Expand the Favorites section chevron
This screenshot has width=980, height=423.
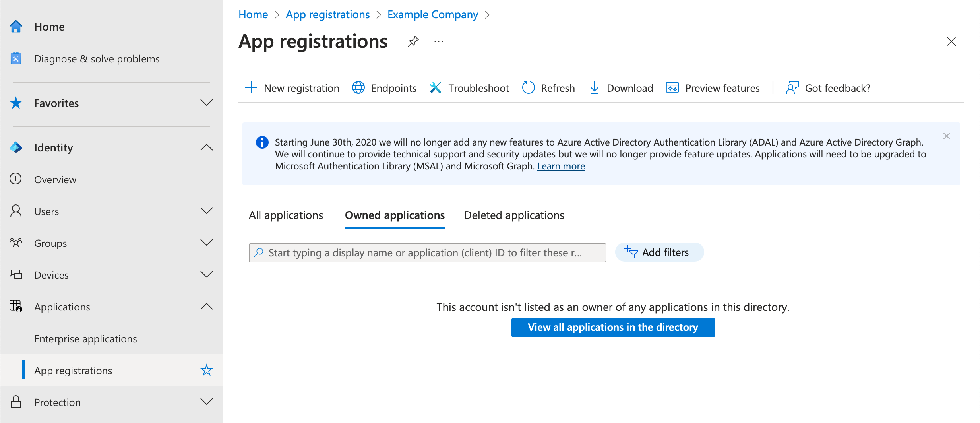tap(207, 103)
